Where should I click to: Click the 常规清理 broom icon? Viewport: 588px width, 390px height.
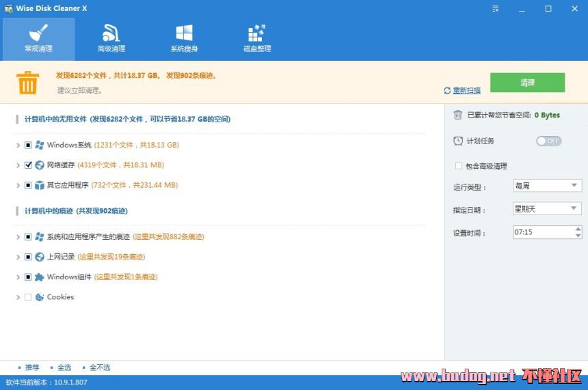pos(38,33)
